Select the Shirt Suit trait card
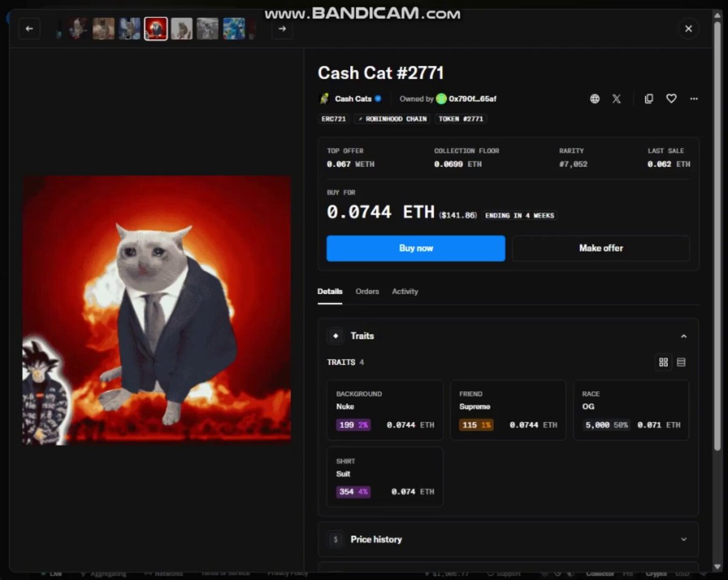Viewport: 728px width, 580px height. [385, 477]
